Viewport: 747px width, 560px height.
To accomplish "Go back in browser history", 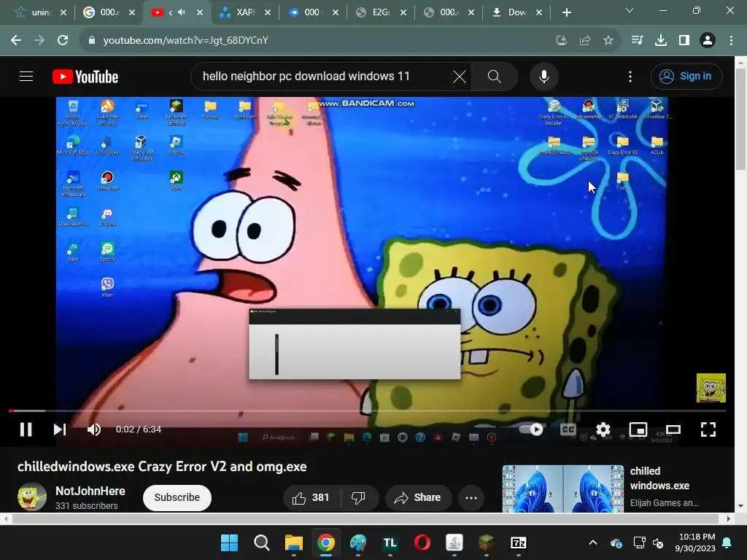I will 16,41.
